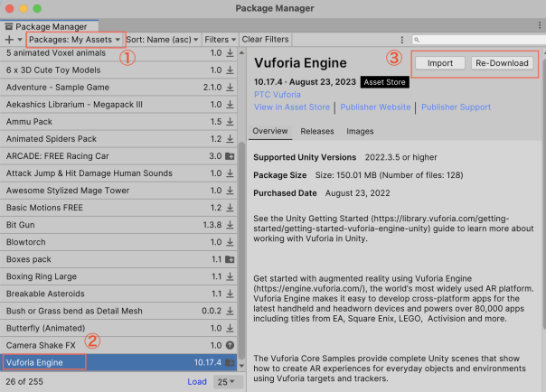The height and width of the screenshot is (392, 546).
Task: Open the dropdown arrow beside the plus icon
Action: tap(20, 40)
